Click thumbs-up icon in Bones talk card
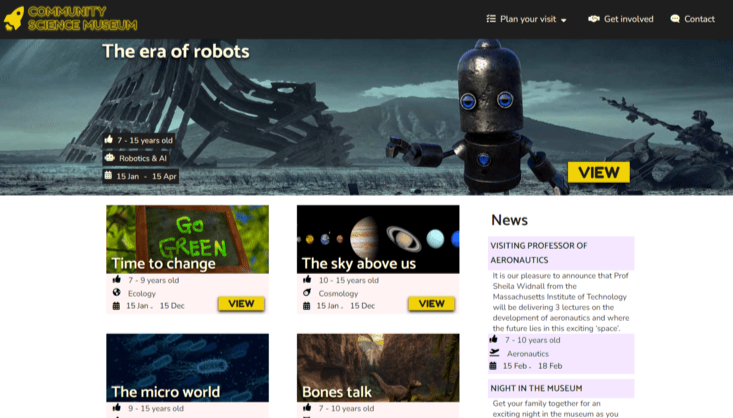This screenshot has height=418, width=733. [307, 408]
